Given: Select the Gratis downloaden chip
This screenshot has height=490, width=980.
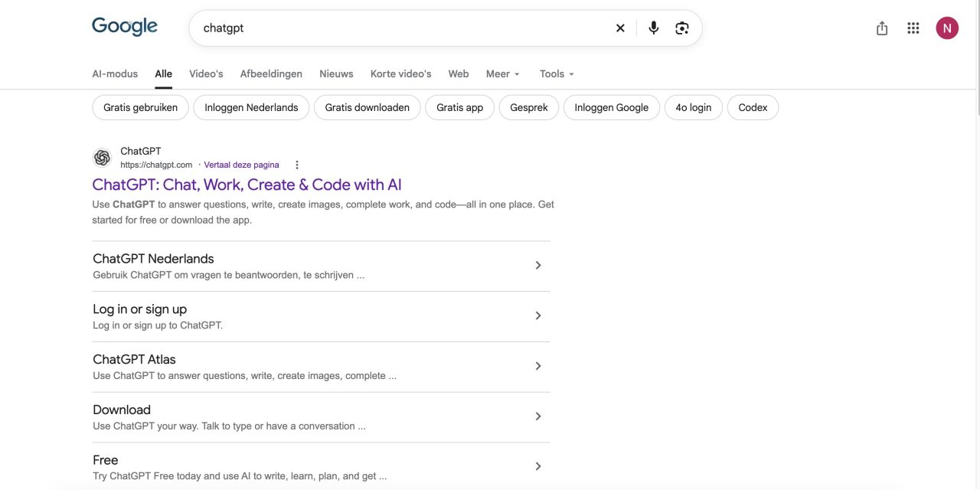Looking at the screenshot, I should coord(367,107).
